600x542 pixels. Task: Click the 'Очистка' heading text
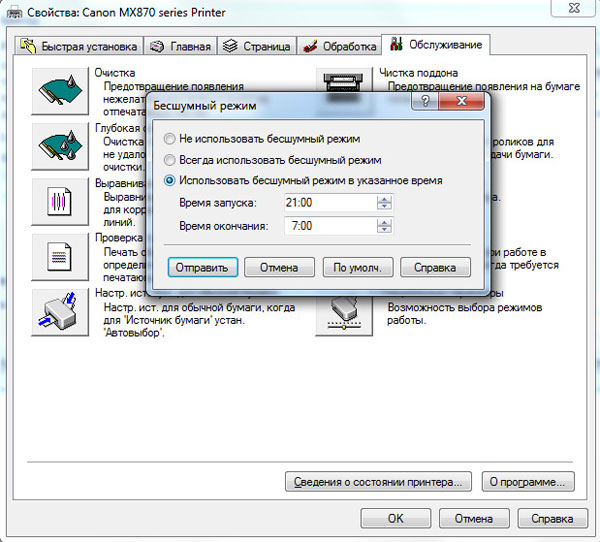point(115,73)
